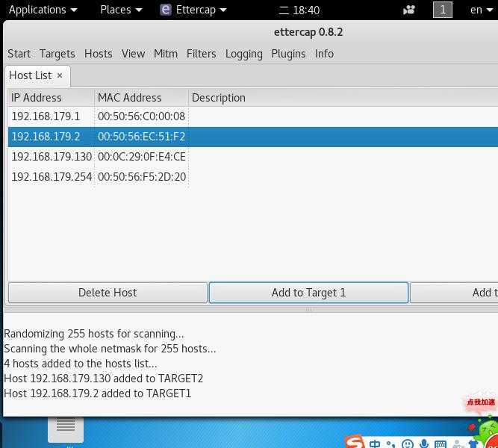Click the log line 4 hosts added to the hosts list

pyautogui.click(x=80, y=364)
